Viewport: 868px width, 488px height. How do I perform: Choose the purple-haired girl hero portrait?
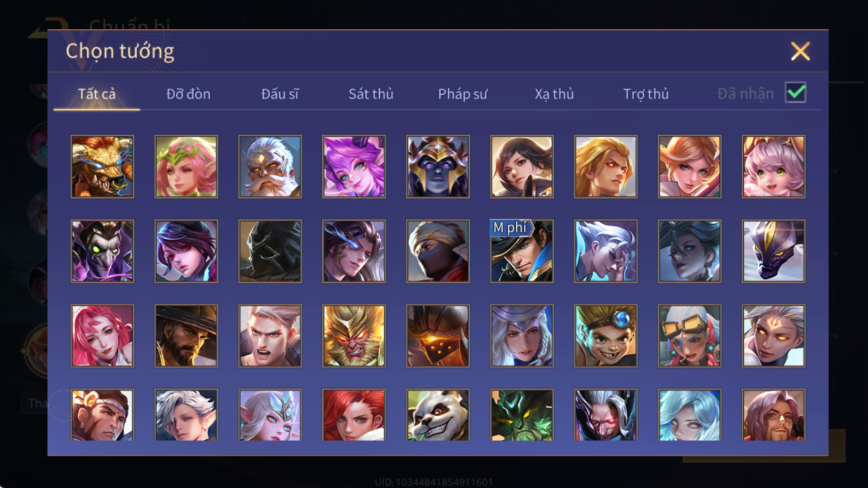[354, 167]
